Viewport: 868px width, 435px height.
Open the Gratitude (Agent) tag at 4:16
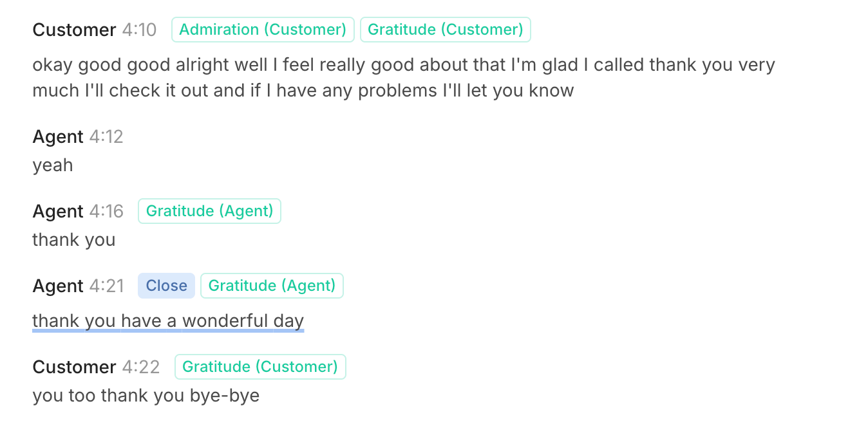(209, 211)
